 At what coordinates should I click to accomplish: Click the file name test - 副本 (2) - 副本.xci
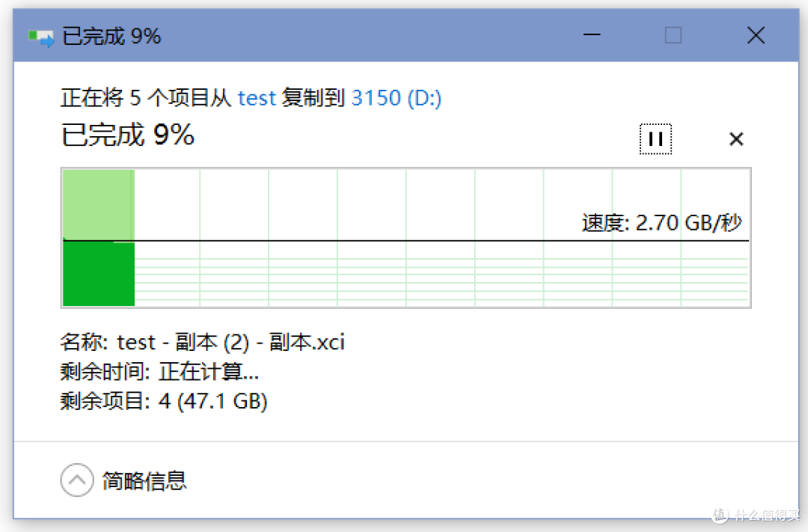tap(202, 342)
